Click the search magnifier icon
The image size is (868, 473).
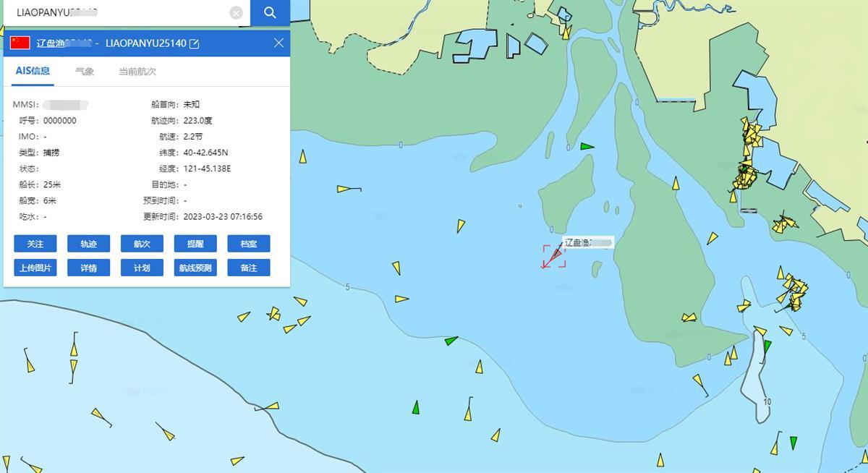tap(270, 12)
